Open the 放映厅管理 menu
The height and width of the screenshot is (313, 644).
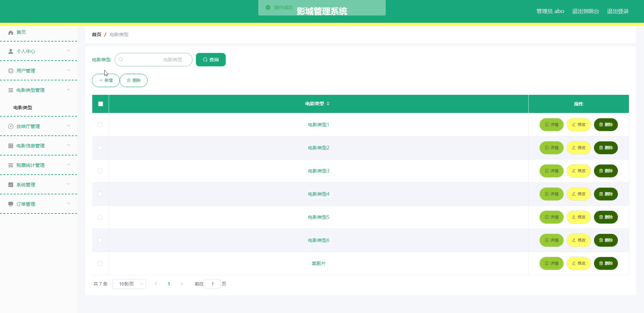[39, 126]
